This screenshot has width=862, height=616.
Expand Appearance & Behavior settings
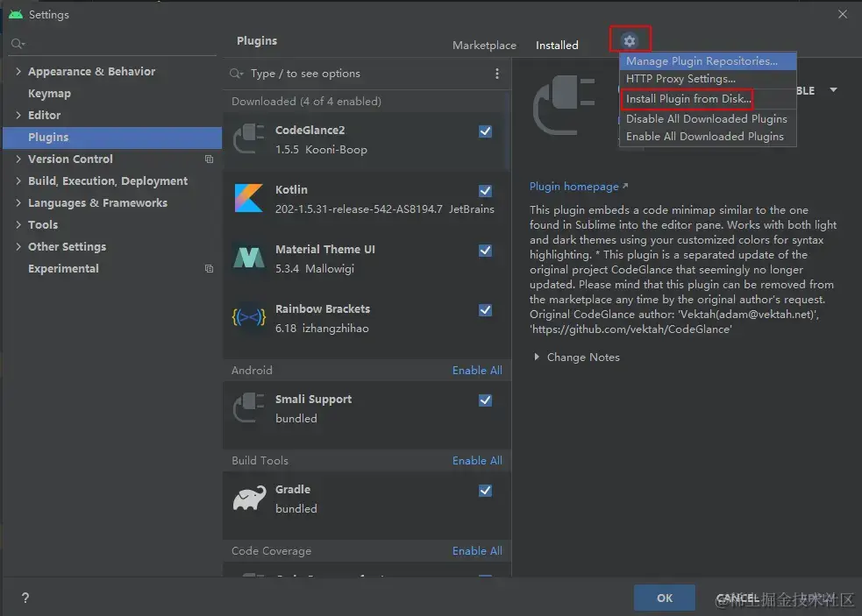18,72
